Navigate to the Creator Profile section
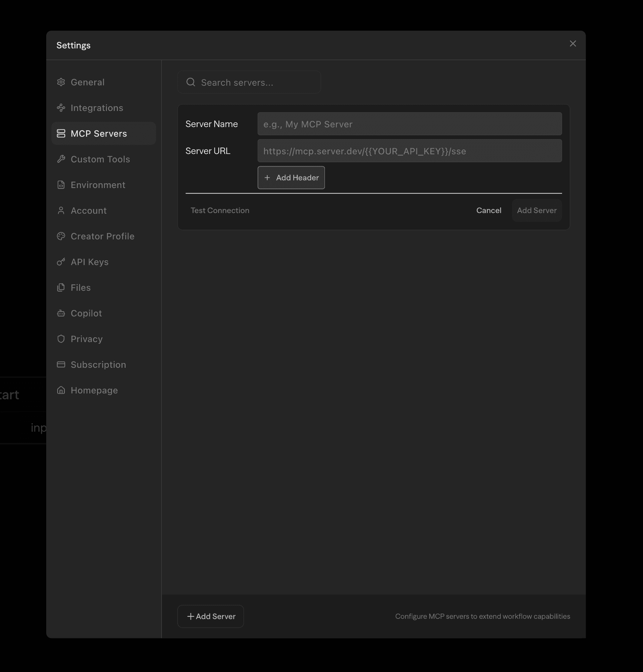This screenshot has height=672, width=643. [x=102, y=236]
